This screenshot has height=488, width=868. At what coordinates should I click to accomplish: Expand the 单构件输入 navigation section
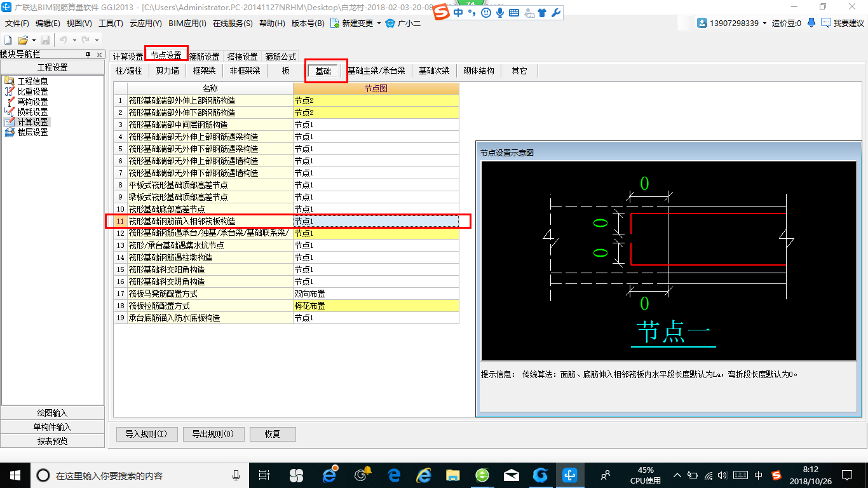pos(52,427)
